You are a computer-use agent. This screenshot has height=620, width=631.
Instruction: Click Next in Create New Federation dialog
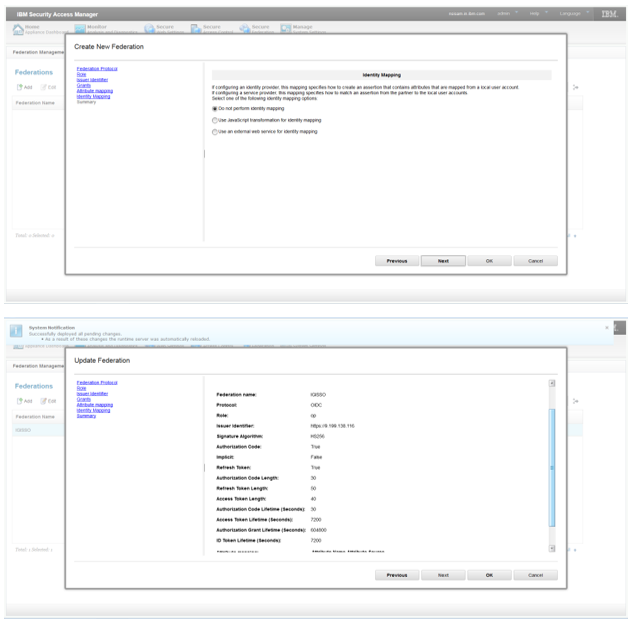443,261
